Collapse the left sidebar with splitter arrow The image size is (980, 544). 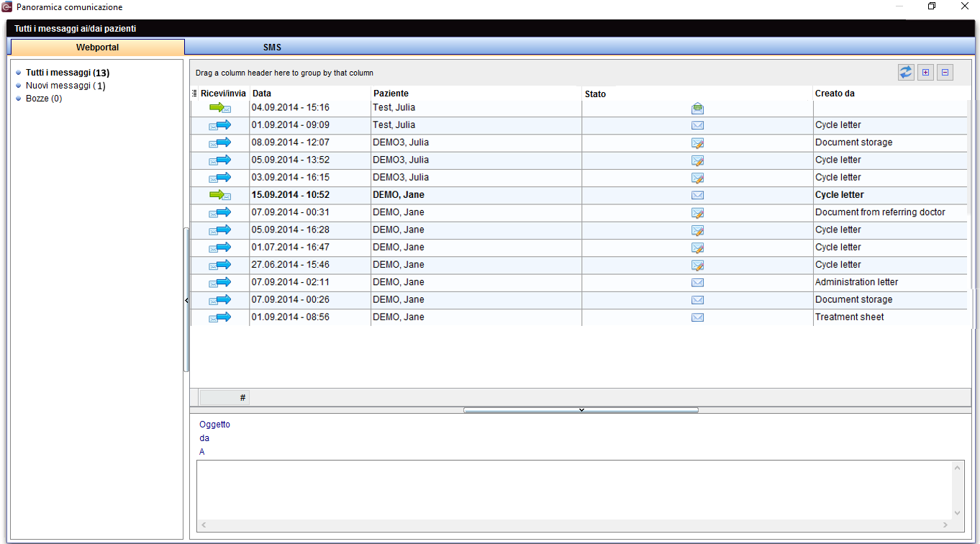tap(186, 300)
